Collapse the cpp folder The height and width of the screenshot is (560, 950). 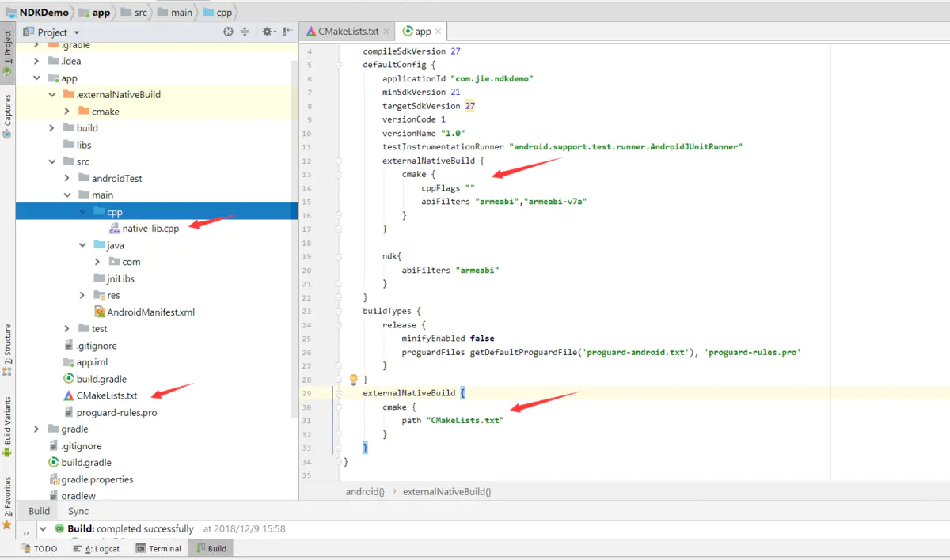pos(82,212)
